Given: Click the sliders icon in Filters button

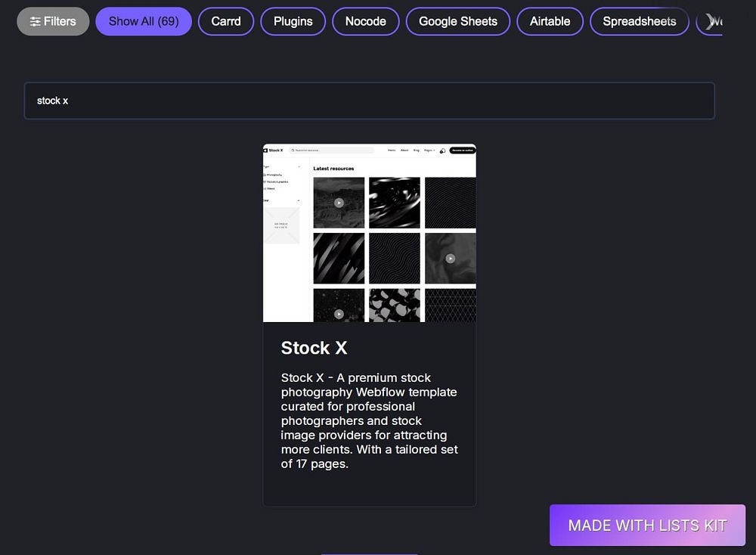Looking at the screenshot, I should tap(36, 22).
